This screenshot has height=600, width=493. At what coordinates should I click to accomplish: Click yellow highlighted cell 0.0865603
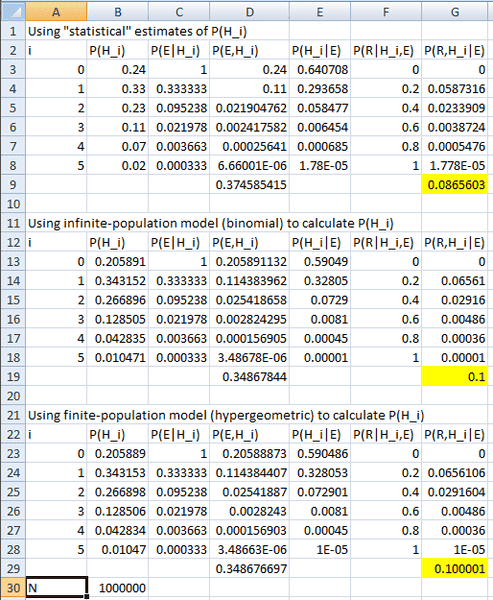[455, 184]
